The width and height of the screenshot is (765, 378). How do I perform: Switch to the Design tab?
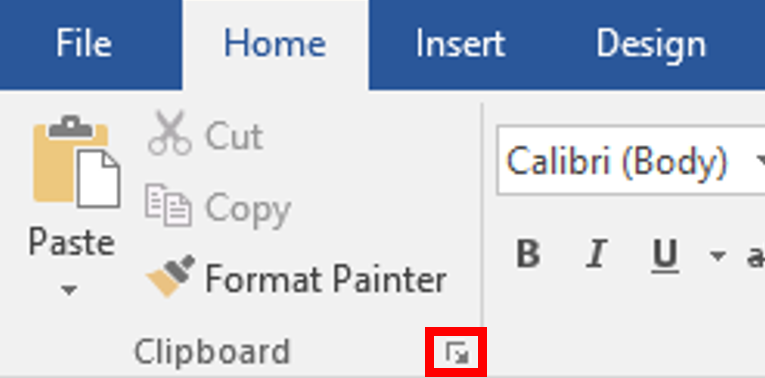coord(651,45)
